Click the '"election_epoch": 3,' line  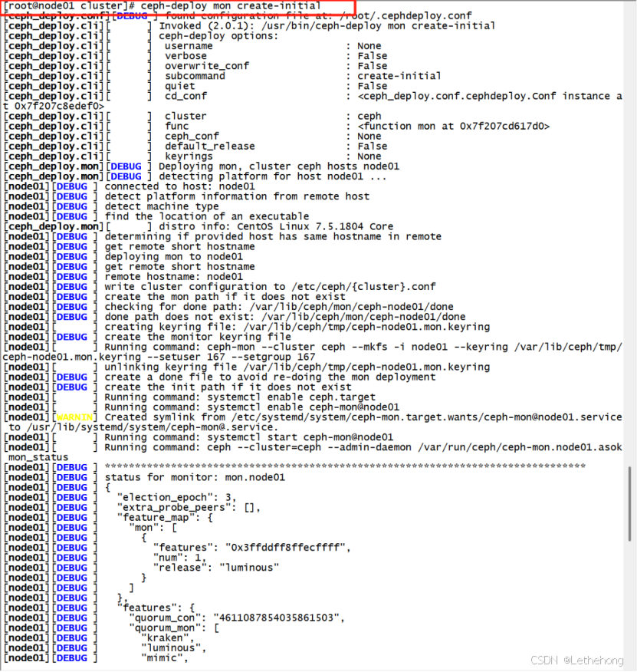[x=177, y=498]
